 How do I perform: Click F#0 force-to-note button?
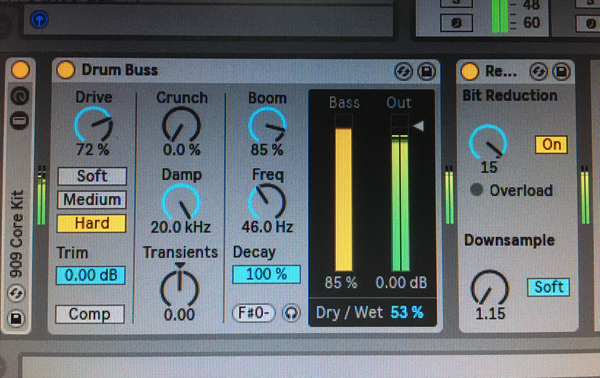point(254,313)
